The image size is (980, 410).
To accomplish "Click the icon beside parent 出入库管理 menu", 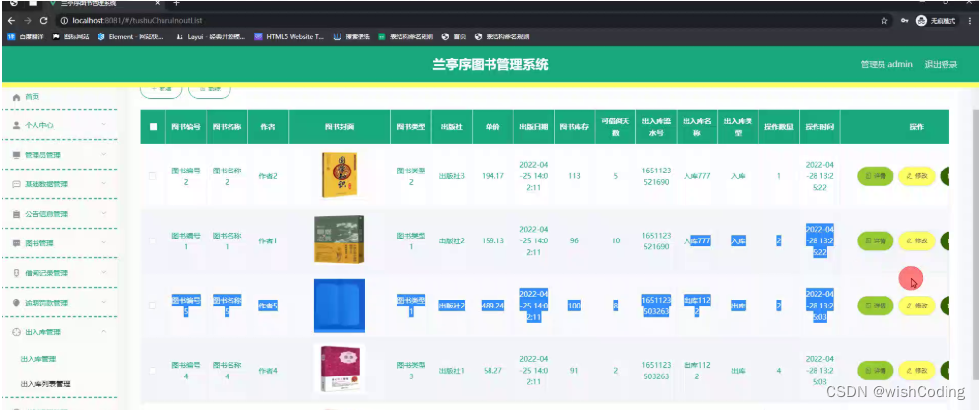I will (16, 332).
